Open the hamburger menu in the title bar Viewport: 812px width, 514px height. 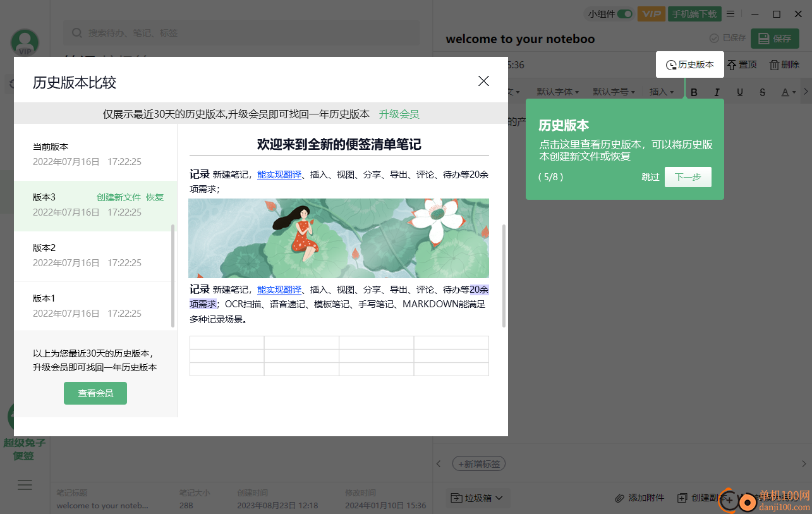pos(730,14)
